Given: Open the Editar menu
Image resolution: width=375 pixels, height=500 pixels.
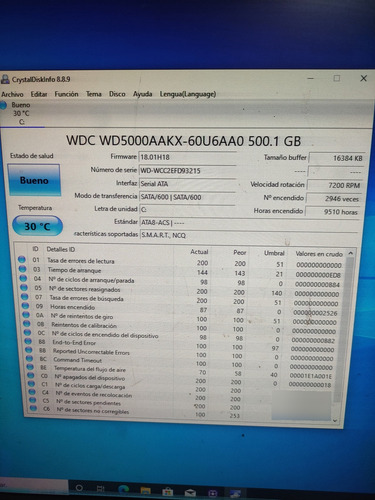Looking at the screenshot, I should pos(39,94).
